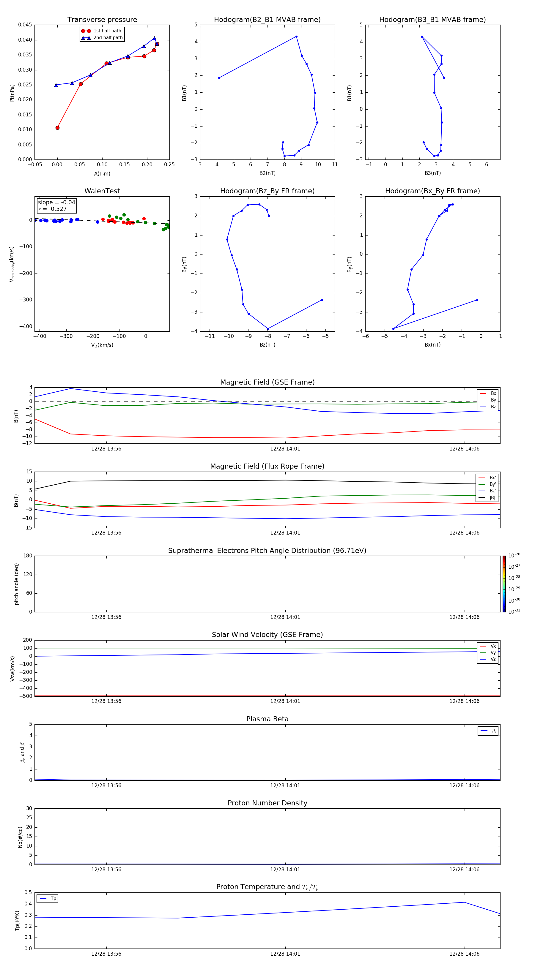Click the "B2(nT)" x-axis label
The height and width of the screenshot is (980, 535).
267,173
